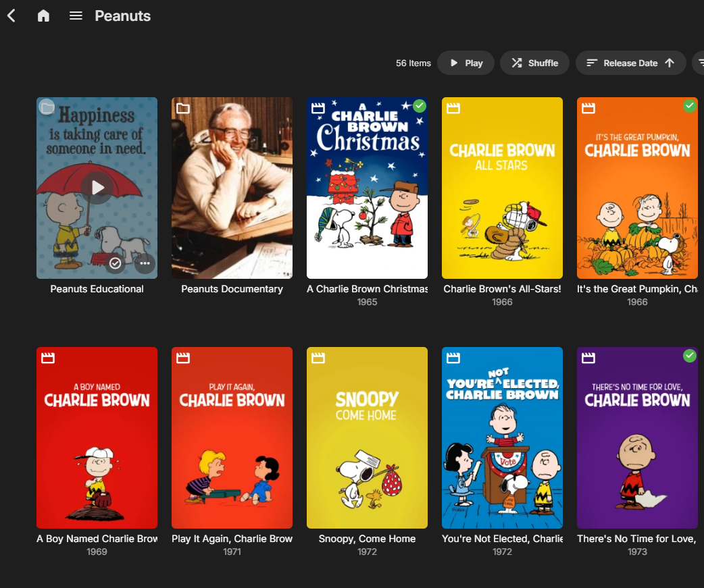Screen dimensions: 704x588
Task: Play Peanuts Educational from card overlay
Action: pyautogui.click(x=97, y=188)
